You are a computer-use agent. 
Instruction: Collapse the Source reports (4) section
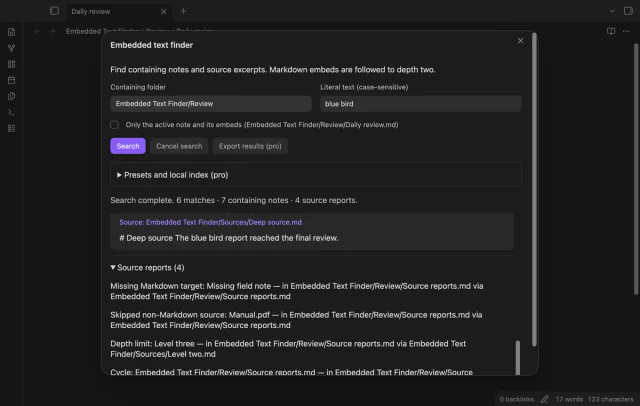[x=147, y=268]
